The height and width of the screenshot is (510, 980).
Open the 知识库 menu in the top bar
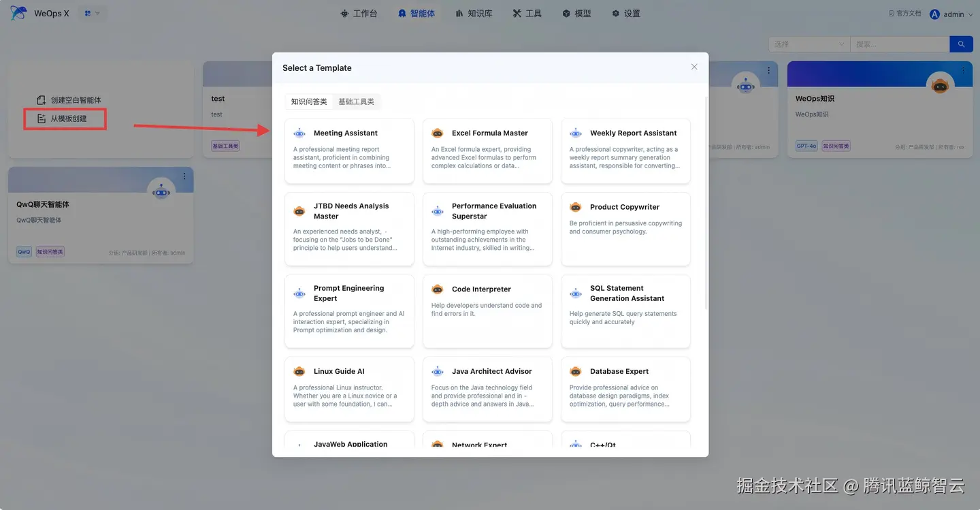tap(474, 12)
